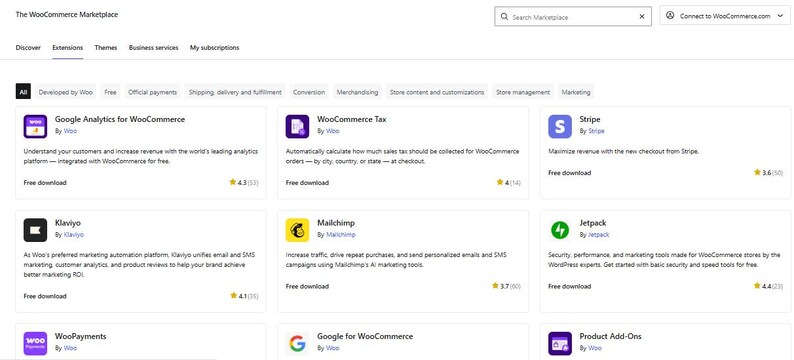Clear the Marketplace search with the X icon
The height and width of the screenshot is (360, 794).
pyautogui.click(x=642, y=17)
